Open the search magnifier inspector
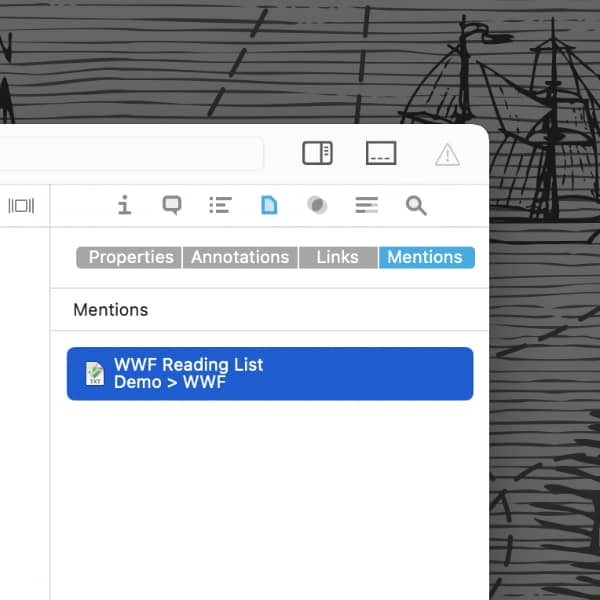Viewport: 600px width, 600px height. (416, 205)
